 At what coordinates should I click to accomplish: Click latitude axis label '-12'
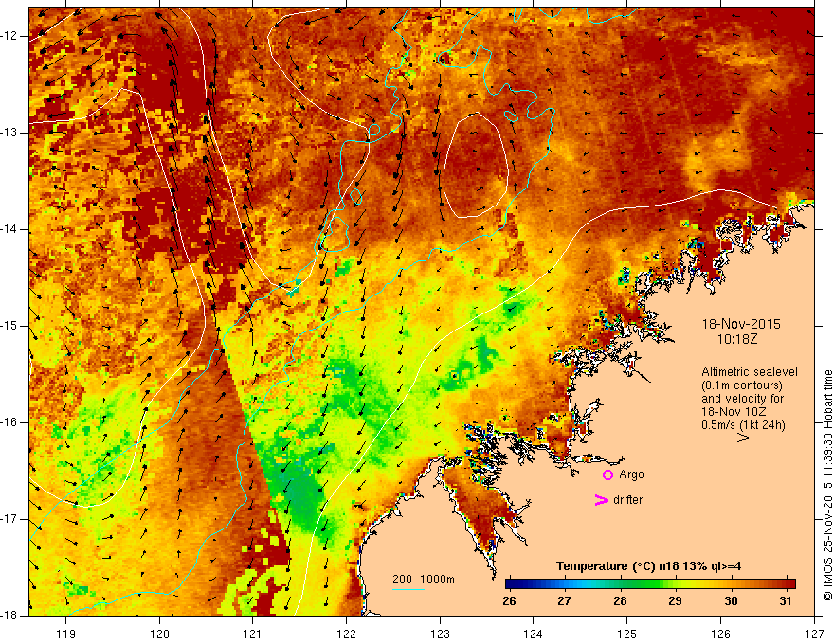(9, 36)
